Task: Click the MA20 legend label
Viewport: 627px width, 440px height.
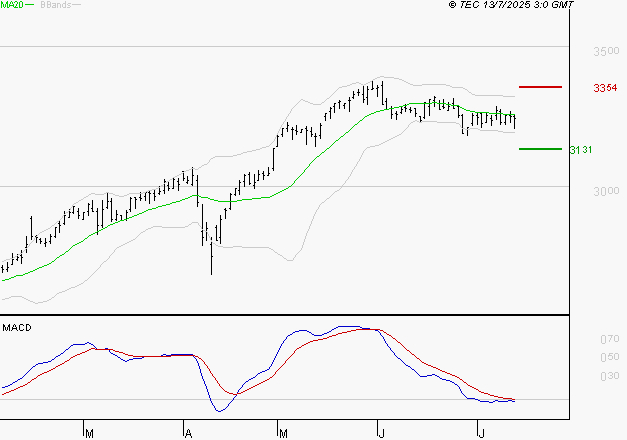Action: pos(12,5)
